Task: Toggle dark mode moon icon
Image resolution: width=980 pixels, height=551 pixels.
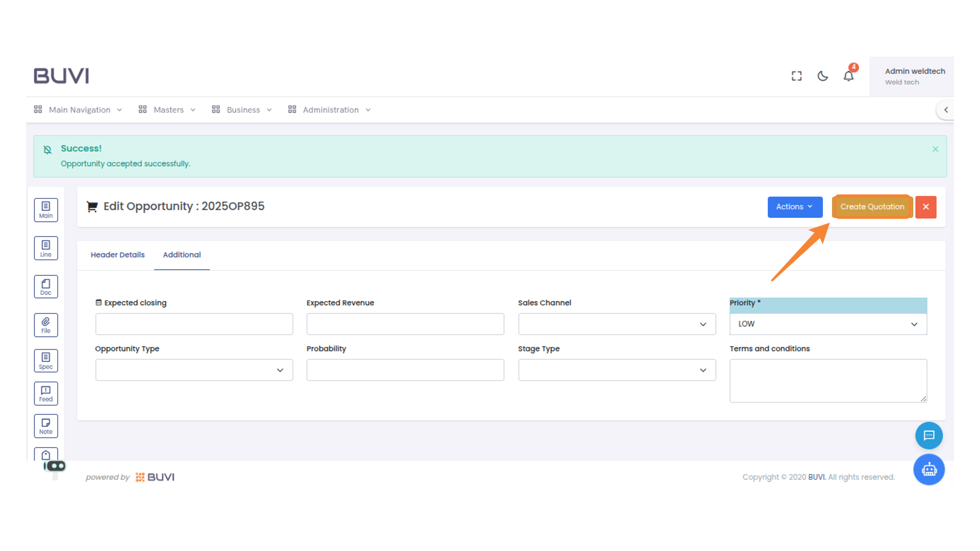Action: 822,76
